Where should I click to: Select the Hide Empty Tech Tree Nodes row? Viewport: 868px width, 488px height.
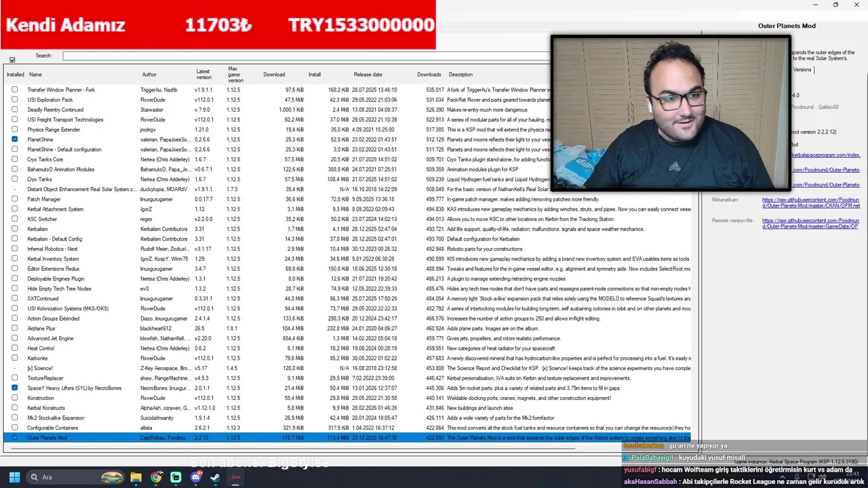pyautogui.click(x=349, y=289)
